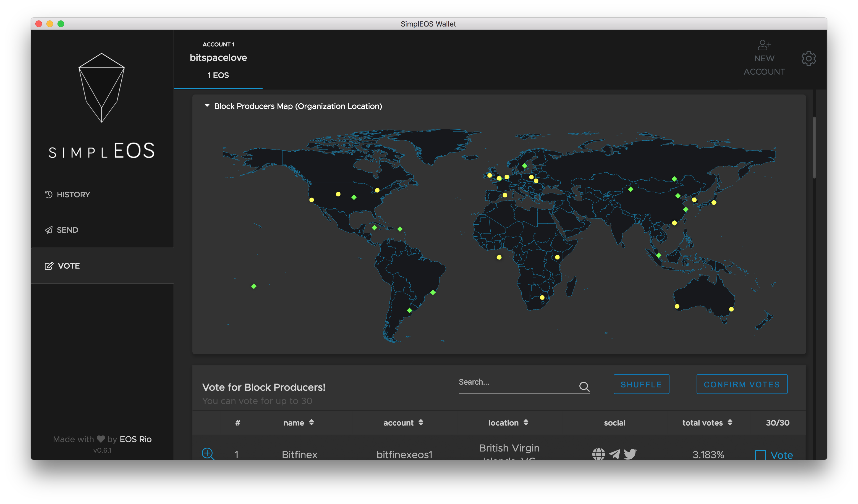Click the yellow marker in Spain

pyautogui.click(x=505, y=195)
